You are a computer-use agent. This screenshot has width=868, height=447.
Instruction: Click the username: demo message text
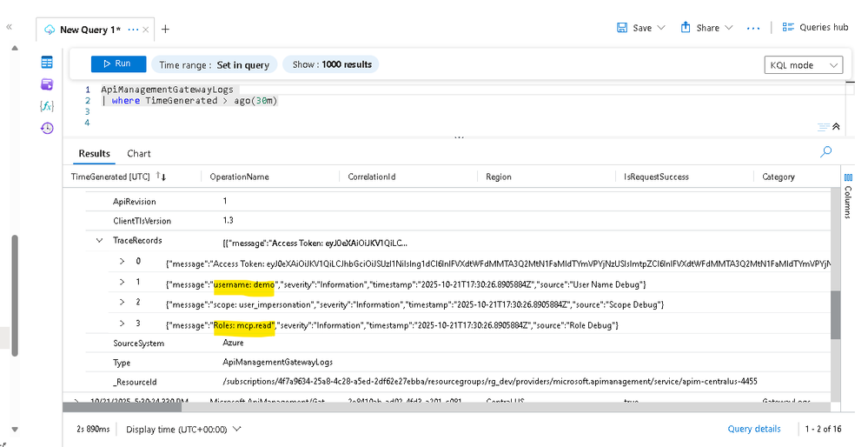244,284
